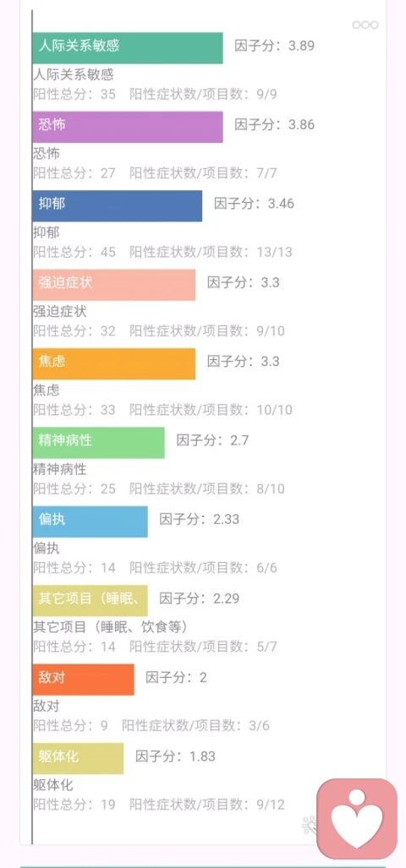Tap the pink heart floating icon
Viewport: 406px width, 868px height.
coord(357,818)
